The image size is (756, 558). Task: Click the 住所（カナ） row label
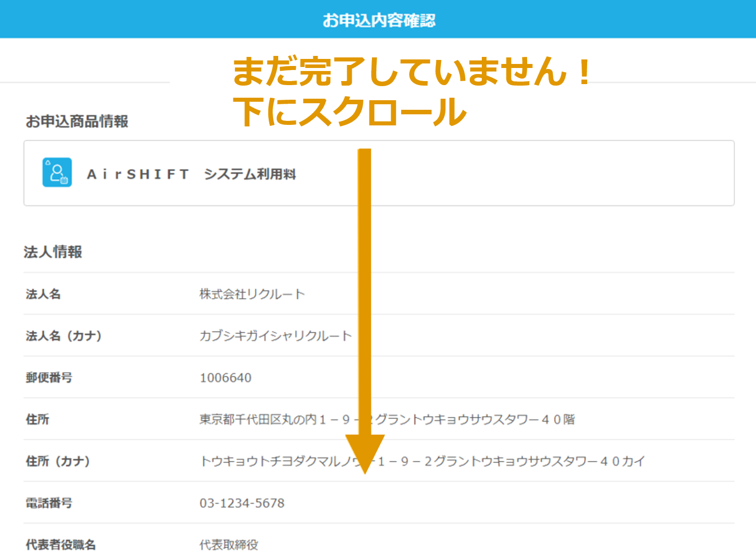click(x=58, y=461)
